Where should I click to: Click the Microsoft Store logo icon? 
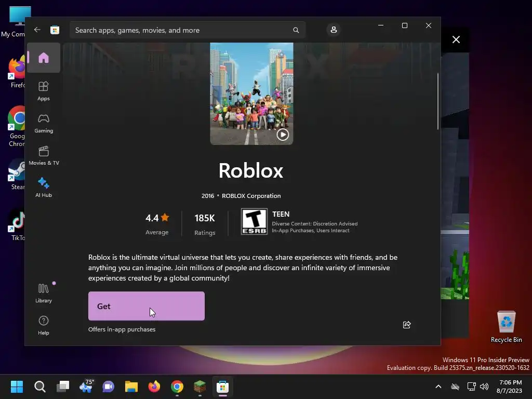[x=55, y=30]
